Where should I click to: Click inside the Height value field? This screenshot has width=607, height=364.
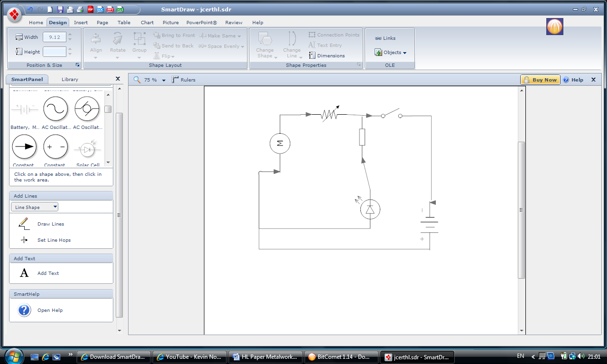coord(54,52)
